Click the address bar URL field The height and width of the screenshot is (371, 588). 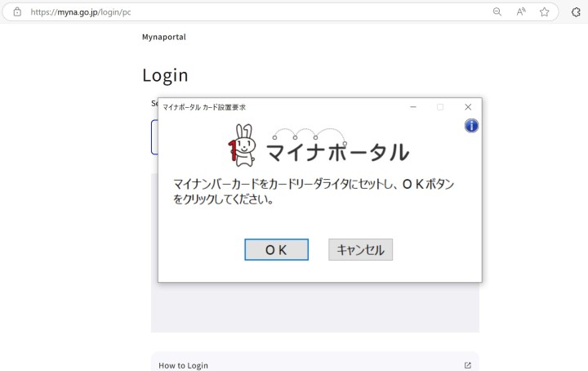point(245,12)
